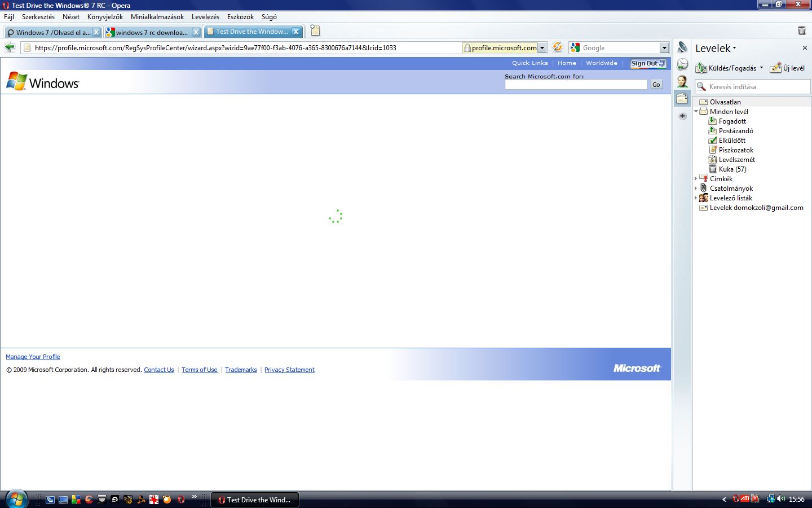Viewport: 812px width, 508px height.
Task: Open the Minialkalmazások menu
Action: (x=157, y=17)
